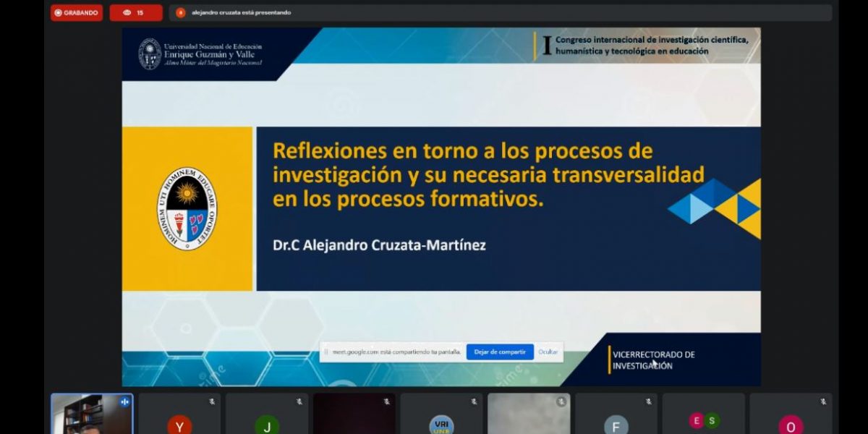Click the presenter avatar icon beside alejandro cruzata
Image resolution: width=868 pixels, height=434 pixels.
(181, 12)
